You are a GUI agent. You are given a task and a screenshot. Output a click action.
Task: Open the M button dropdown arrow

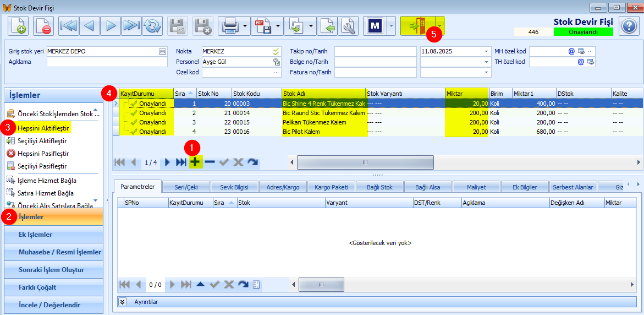390,26
